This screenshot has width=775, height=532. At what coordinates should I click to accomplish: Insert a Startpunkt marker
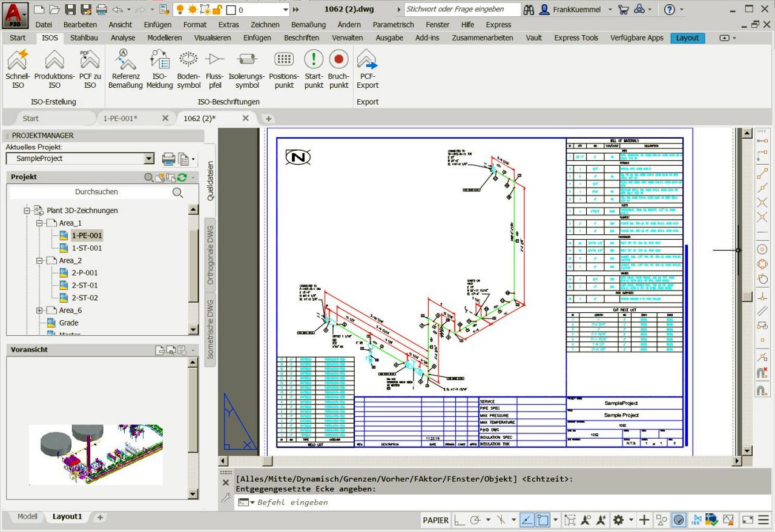314,69
